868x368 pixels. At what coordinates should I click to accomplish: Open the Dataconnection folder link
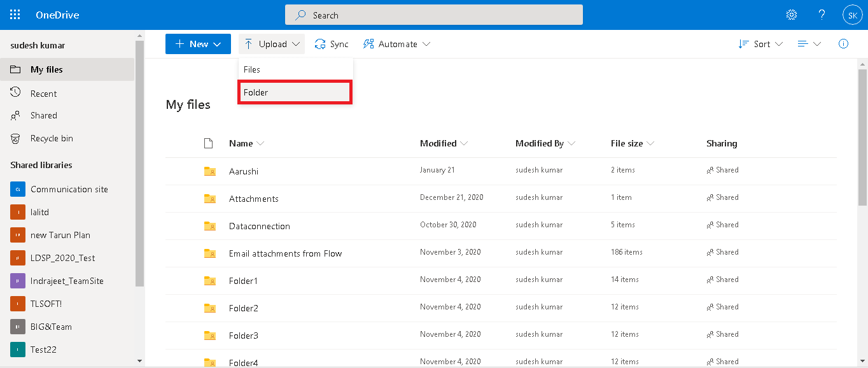260,226
